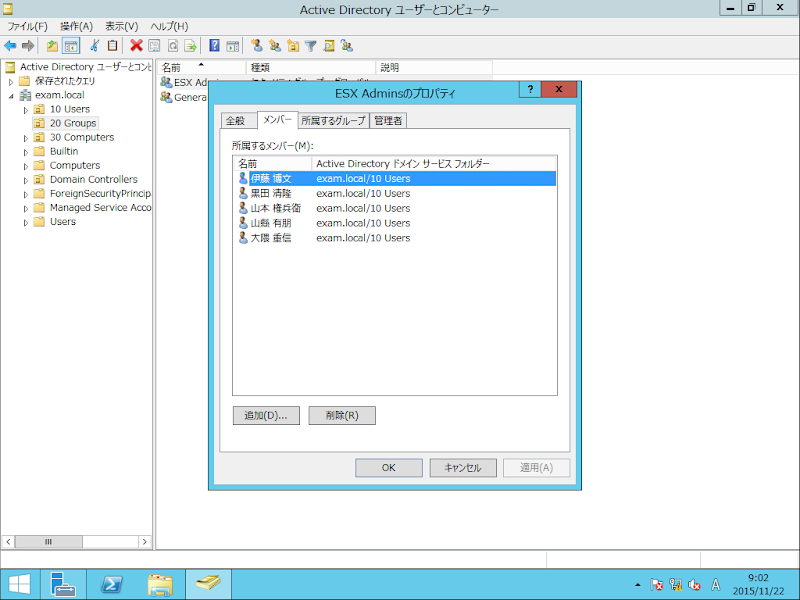
Task: Expand the Builtin node
Action: tap(26, 152)
